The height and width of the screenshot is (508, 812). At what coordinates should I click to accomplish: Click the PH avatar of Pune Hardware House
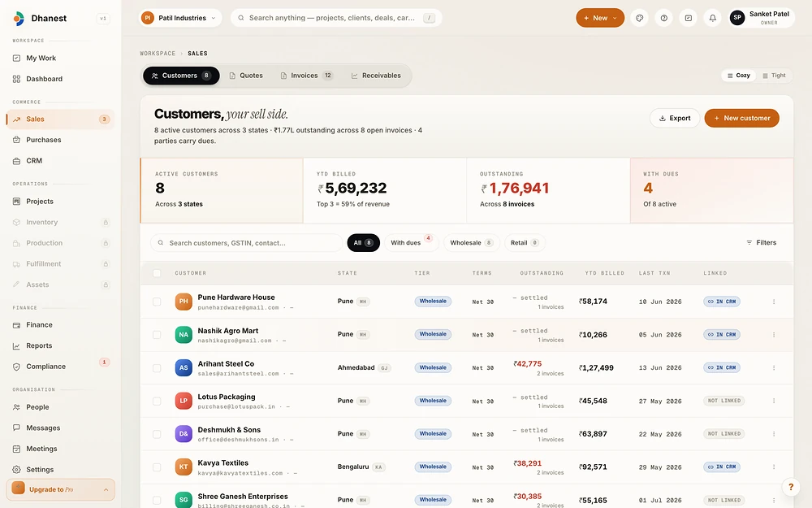(x=184, y=302)
